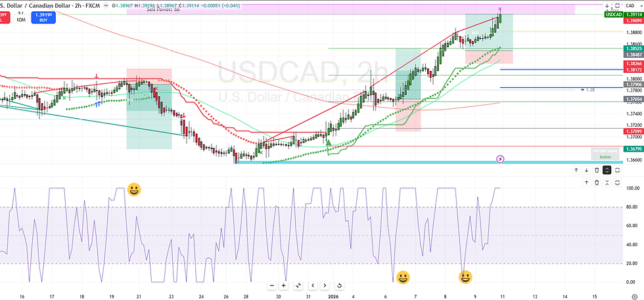Screen dimensions: 644x300
Task: Zoom out with the minus button
Action: click(272, 285)
